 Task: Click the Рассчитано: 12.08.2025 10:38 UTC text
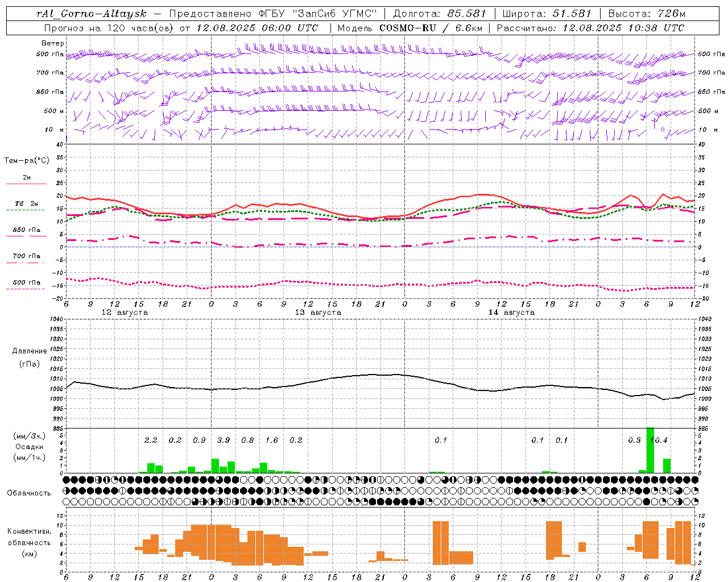pyautogui.click(x=590, y=28)
